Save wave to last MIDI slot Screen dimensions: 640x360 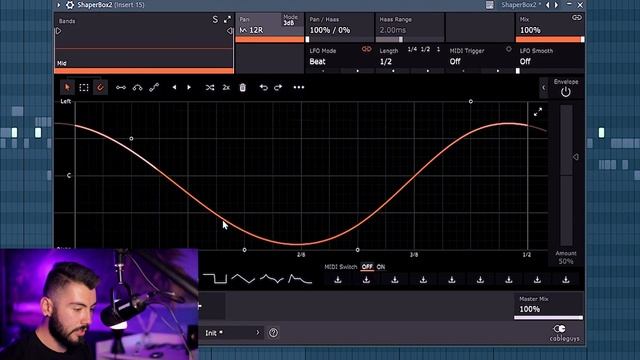pos(566,280)
